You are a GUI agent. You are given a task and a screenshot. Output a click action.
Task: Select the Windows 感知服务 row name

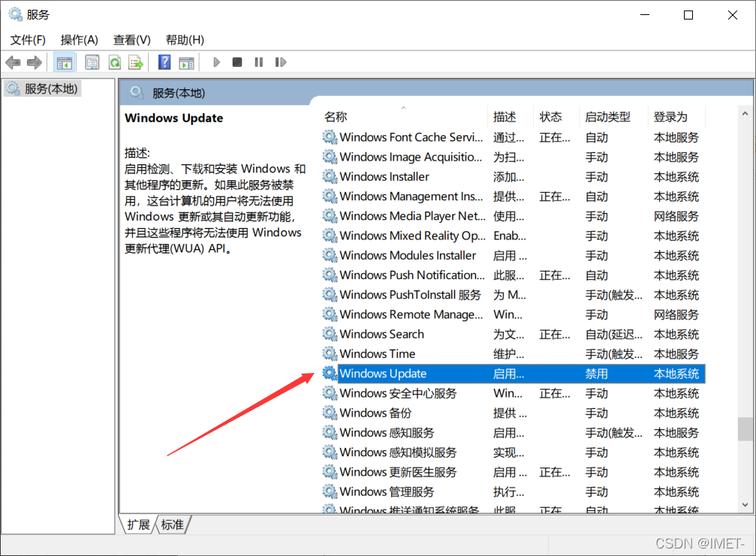coord(387,433)
